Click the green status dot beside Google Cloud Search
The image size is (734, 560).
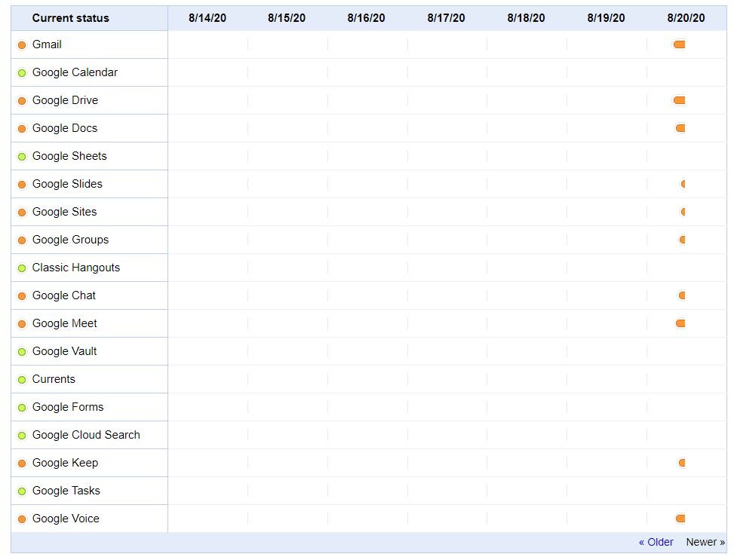pyautogui.click(x=22, y=436)
